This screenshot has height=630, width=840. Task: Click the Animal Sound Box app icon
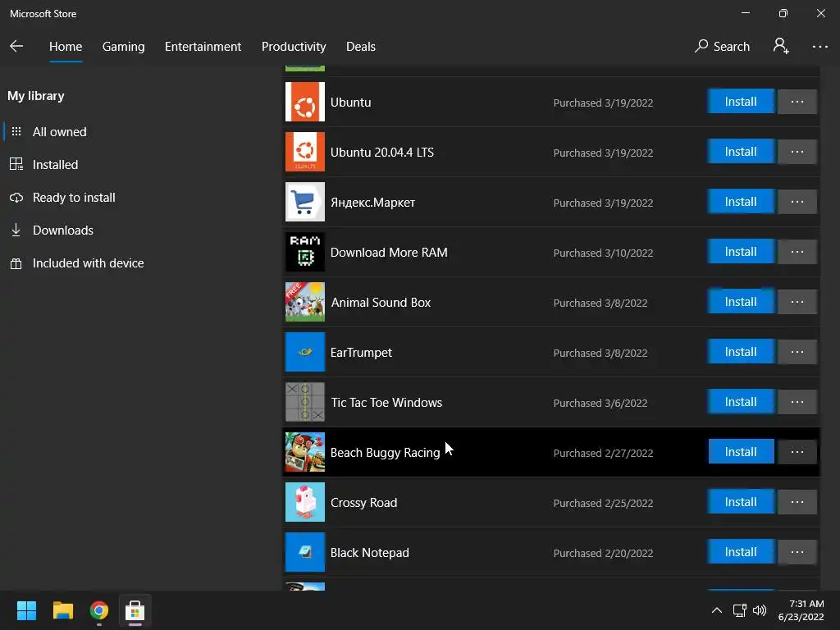point(305,302)
